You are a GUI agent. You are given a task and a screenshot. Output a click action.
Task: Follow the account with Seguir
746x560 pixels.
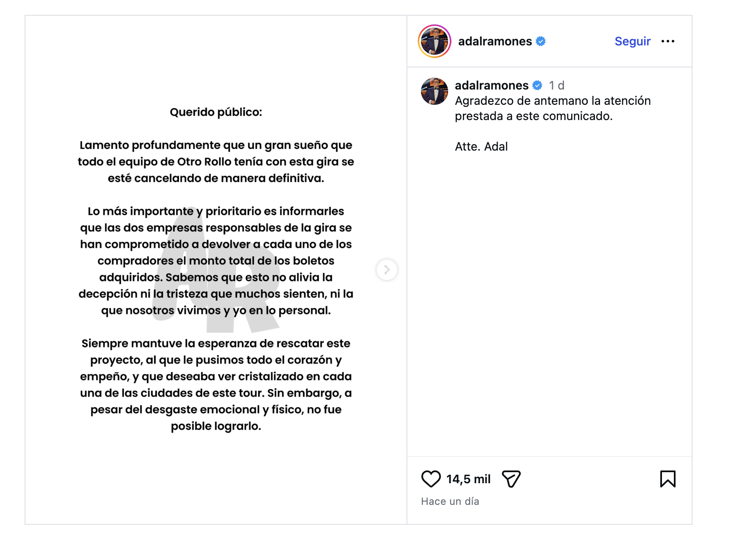[632, 41]
